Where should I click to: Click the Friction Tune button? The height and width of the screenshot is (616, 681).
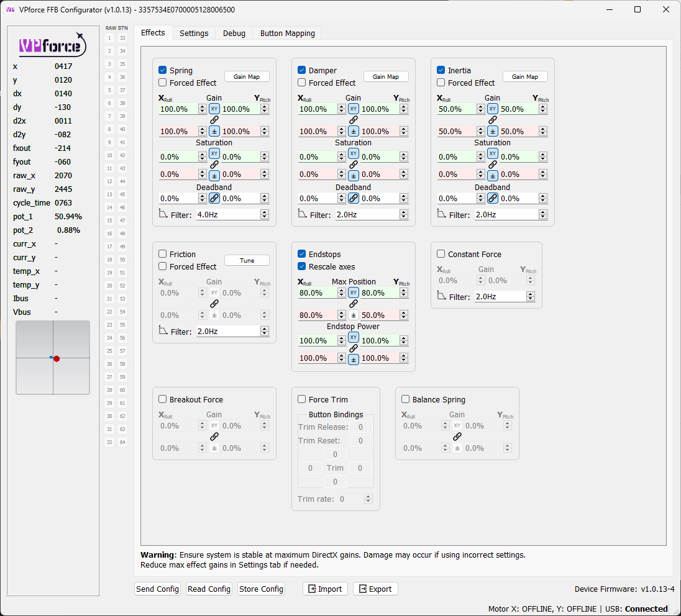click(x=247, y=260)
